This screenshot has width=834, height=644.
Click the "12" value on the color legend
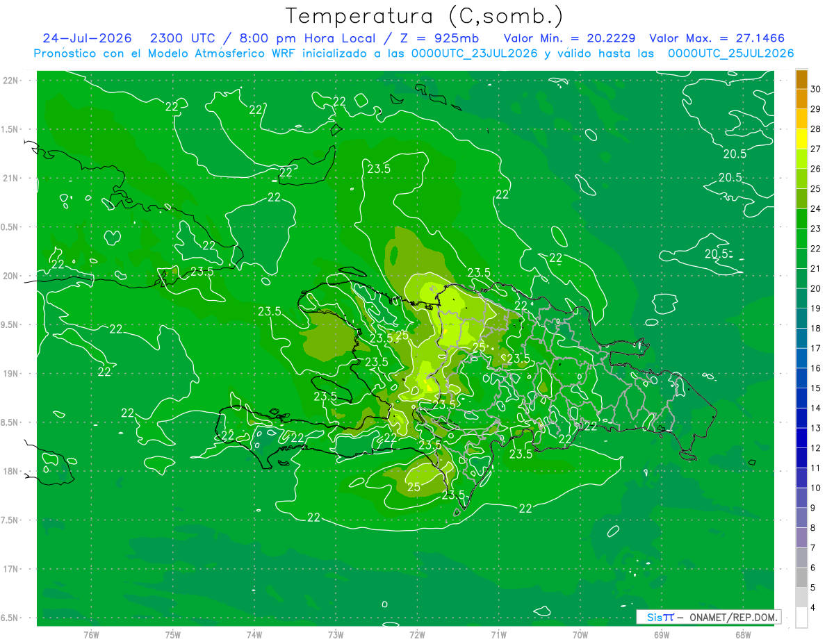(x=815, y=448)
